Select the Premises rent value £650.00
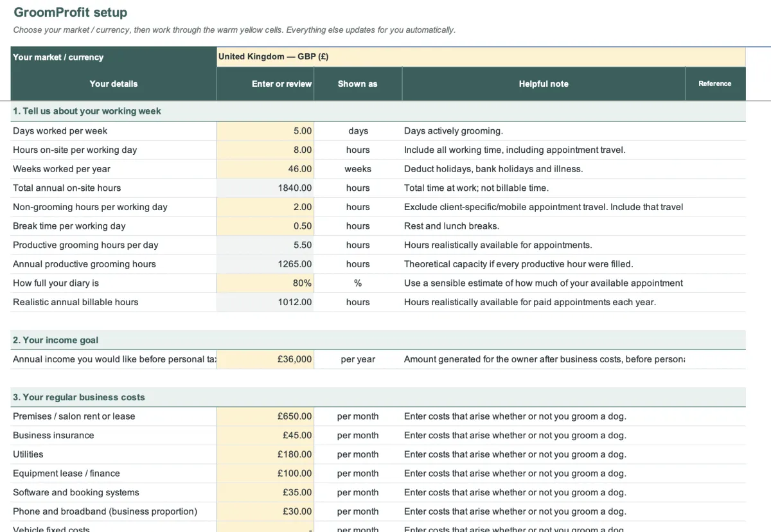Image resolution: width=771 pixels, height=532 pixels. (265, 416)
